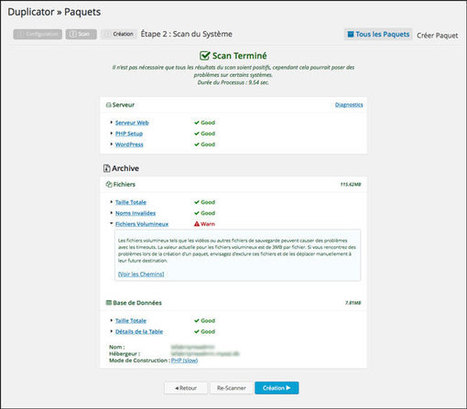Click the Retour button

click(186, 388)
